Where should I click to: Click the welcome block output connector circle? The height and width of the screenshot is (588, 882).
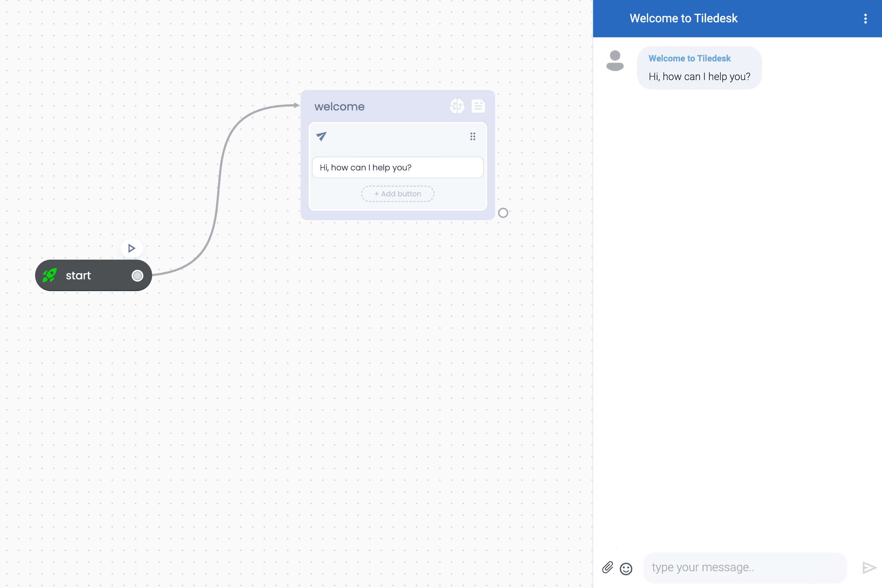[503, 213]
